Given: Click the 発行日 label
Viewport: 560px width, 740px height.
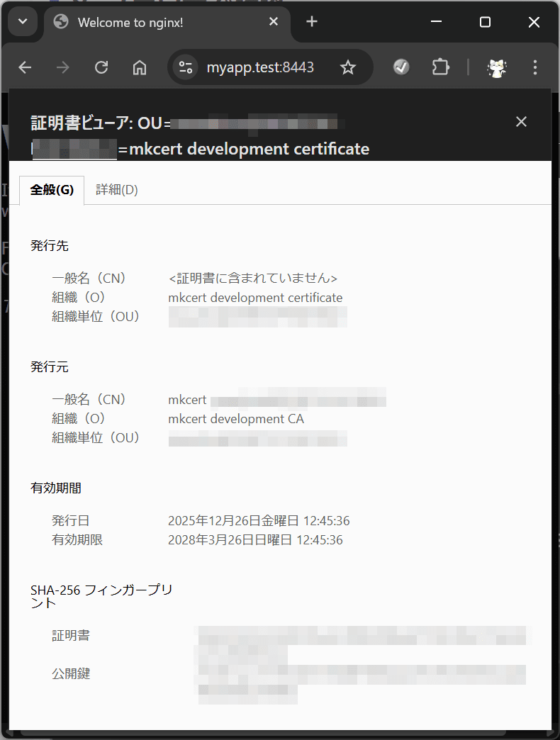Looking at the screenshot, I should coord(71,521).
